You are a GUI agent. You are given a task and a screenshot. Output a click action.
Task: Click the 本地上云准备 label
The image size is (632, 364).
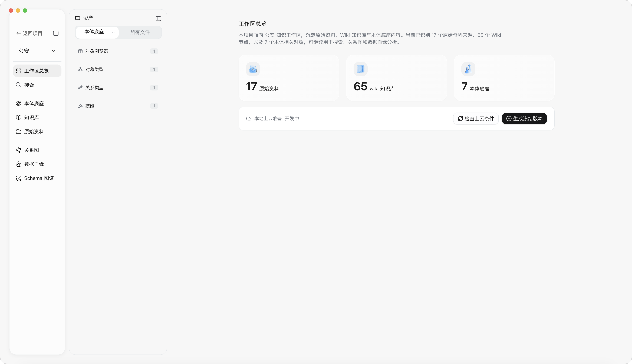coord(268,119)
